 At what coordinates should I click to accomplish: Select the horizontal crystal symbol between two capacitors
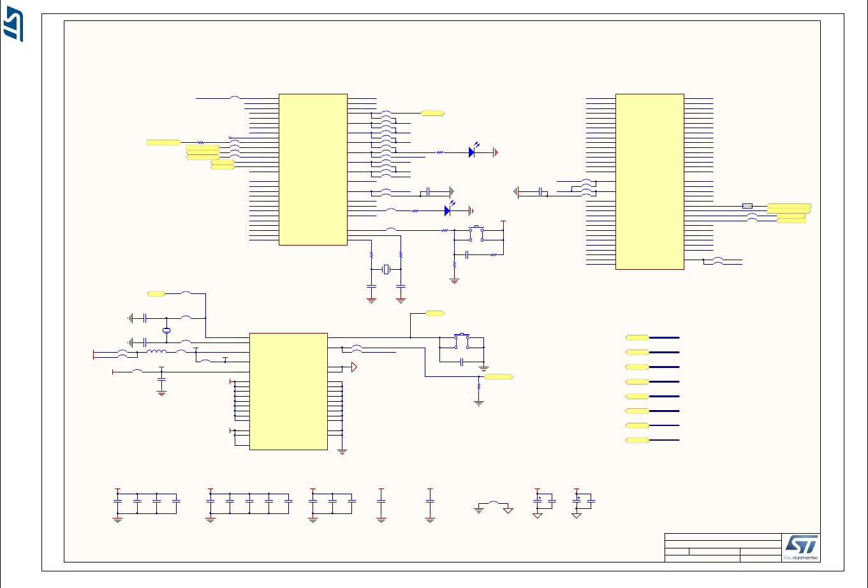click(386, 269)
